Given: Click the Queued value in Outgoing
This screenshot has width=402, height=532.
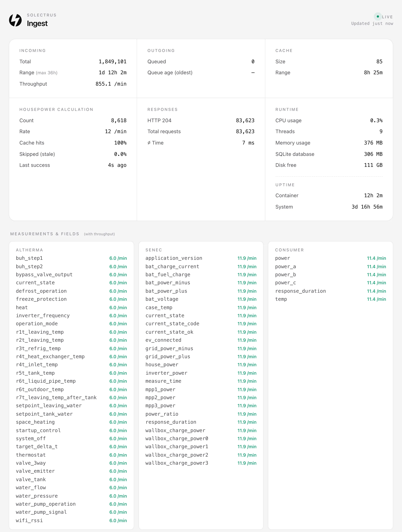Looking at the screenshot, I should click(253, 62).
